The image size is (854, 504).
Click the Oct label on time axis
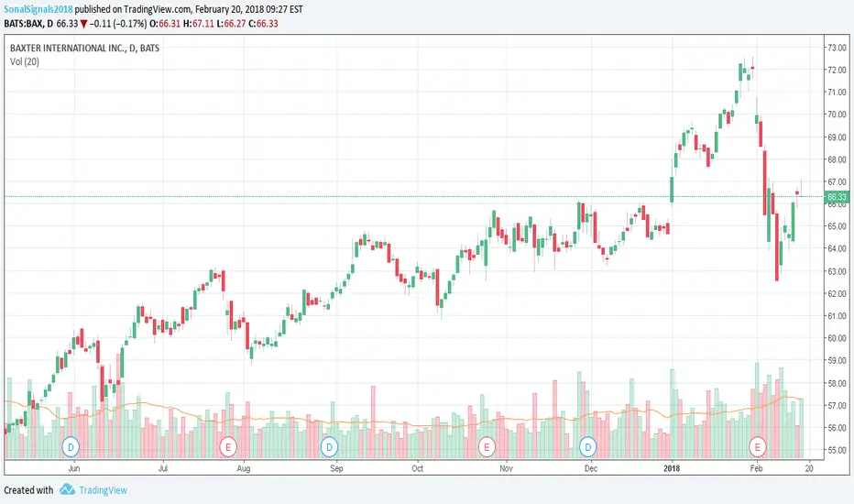[417, 468]
